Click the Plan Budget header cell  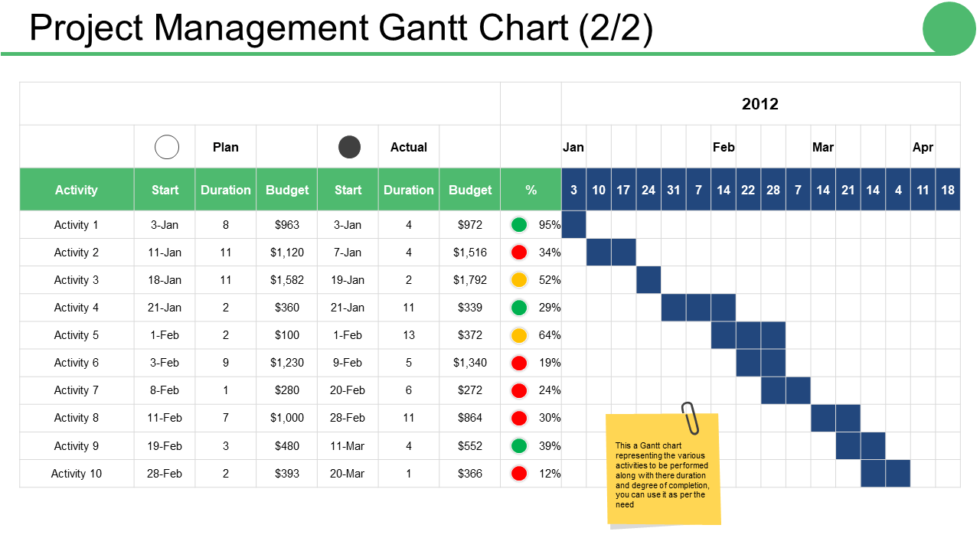coord(287,190)
